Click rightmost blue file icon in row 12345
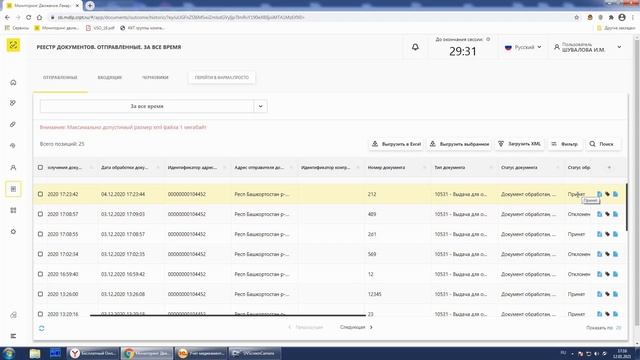This screenshot has height=360, width=640. 615,294
